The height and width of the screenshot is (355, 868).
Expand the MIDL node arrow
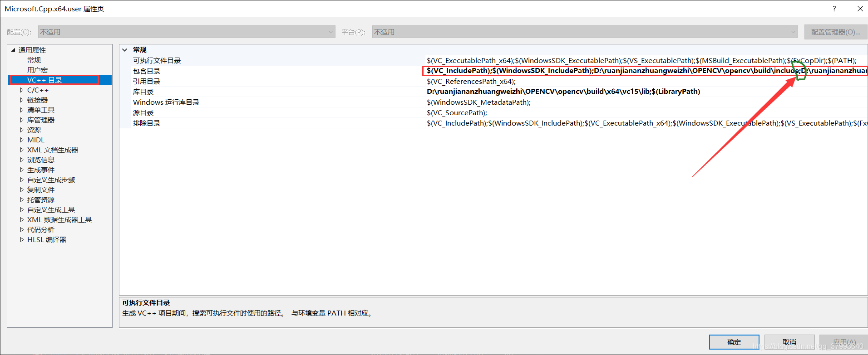coord(22,140)
